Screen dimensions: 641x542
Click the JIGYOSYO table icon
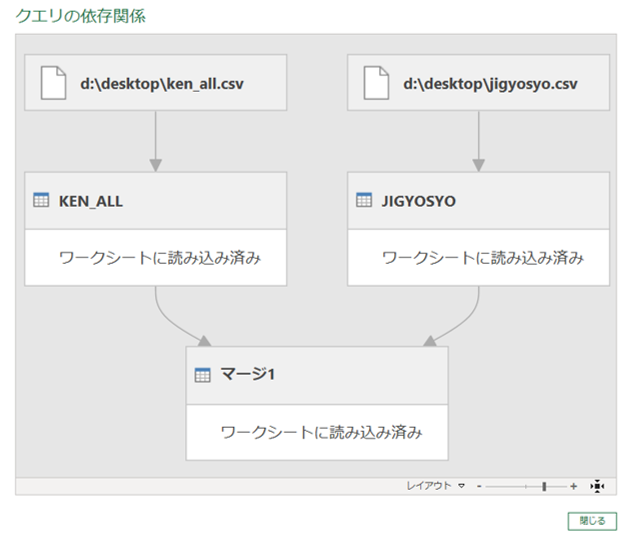364,201
